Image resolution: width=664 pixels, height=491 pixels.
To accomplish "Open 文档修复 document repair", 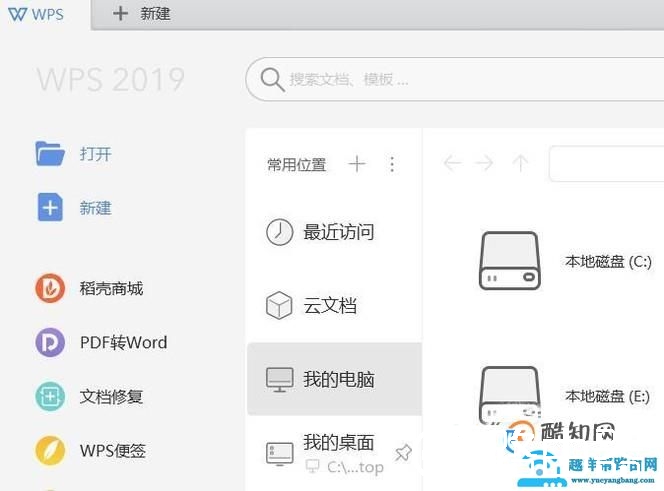I will [x=111, y=397].
